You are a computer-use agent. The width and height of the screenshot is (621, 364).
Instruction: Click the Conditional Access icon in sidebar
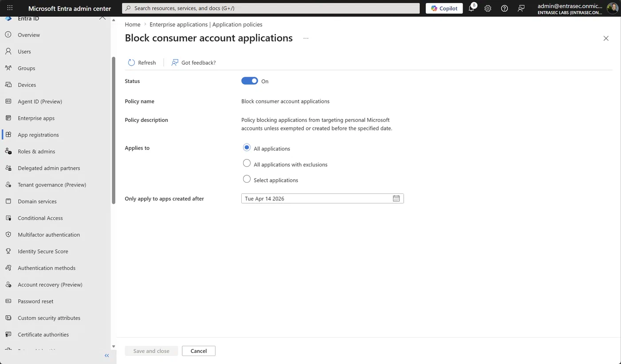pyautogui.click(x=8, y=218)
